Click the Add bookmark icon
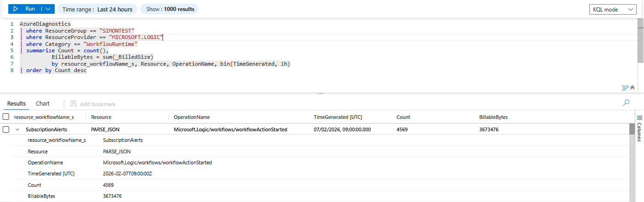The image size is (644, 202). 73,104
